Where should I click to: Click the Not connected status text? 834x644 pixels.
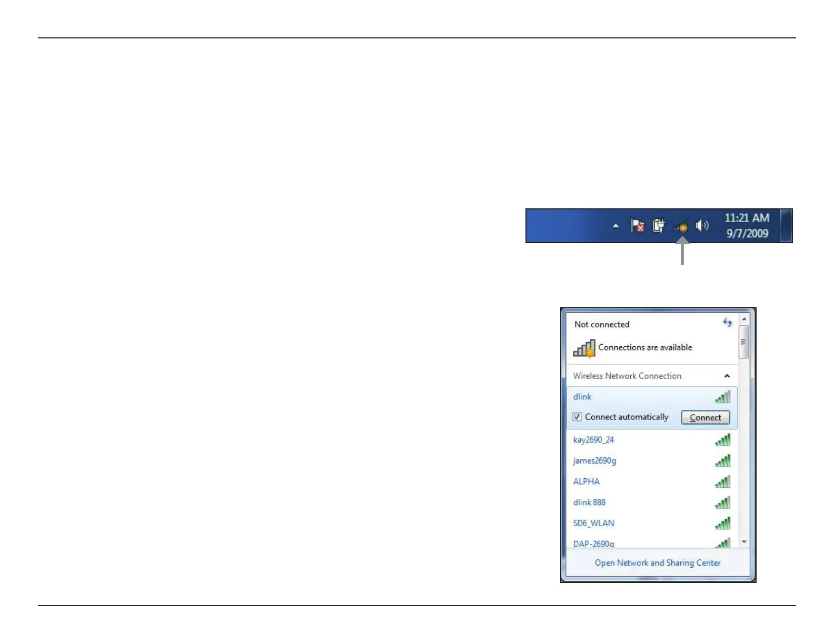(602, 325)
